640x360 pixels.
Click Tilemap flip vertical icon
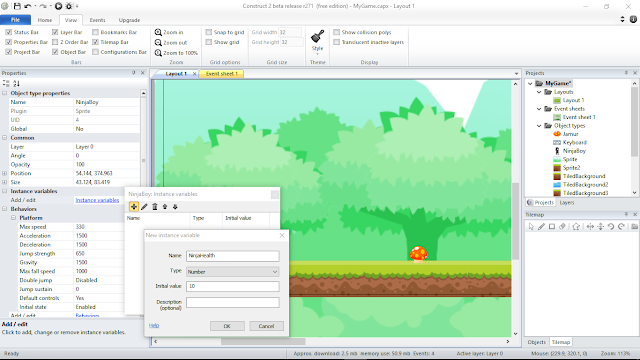(x=600, y=227)
